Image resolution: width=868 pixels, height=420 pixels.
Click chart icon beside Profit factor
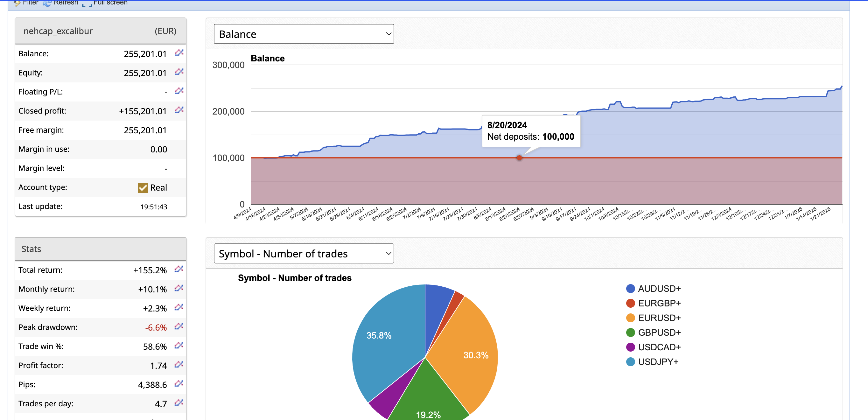[178, 365]
